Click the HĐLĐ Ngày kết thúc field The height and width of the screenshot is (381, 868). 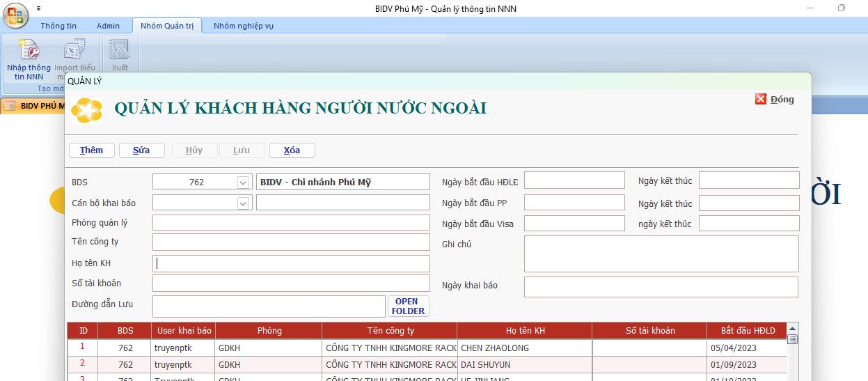[x=749, y=180]
